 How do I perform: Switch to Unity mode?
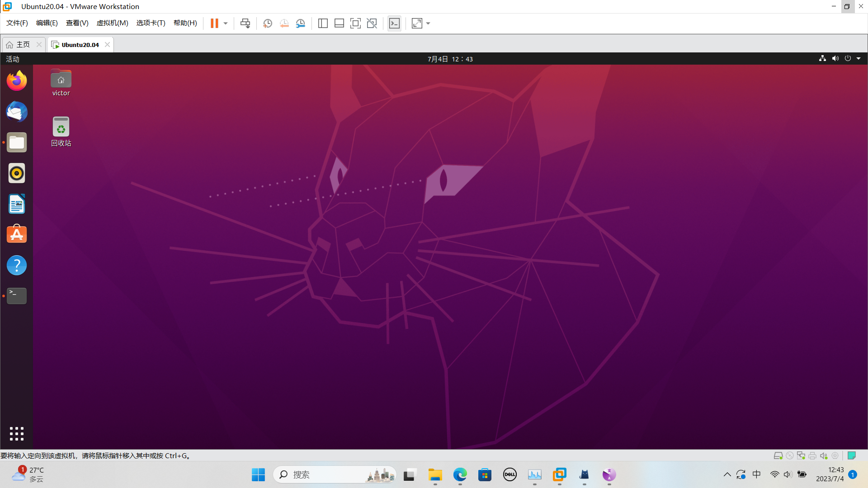pos(372,23)
